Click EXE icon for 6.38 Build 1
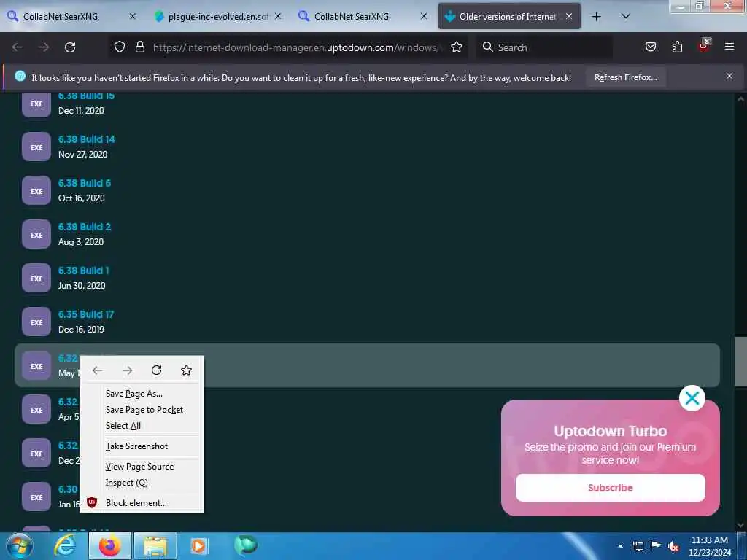Screen dimensions: 747x560 click(36, 279)
